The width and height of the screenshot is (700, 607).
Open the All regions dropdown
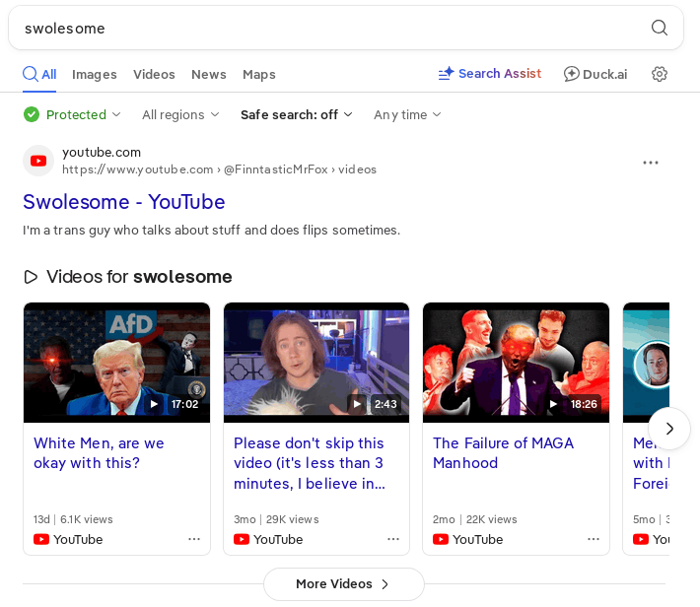coord(180,114)
